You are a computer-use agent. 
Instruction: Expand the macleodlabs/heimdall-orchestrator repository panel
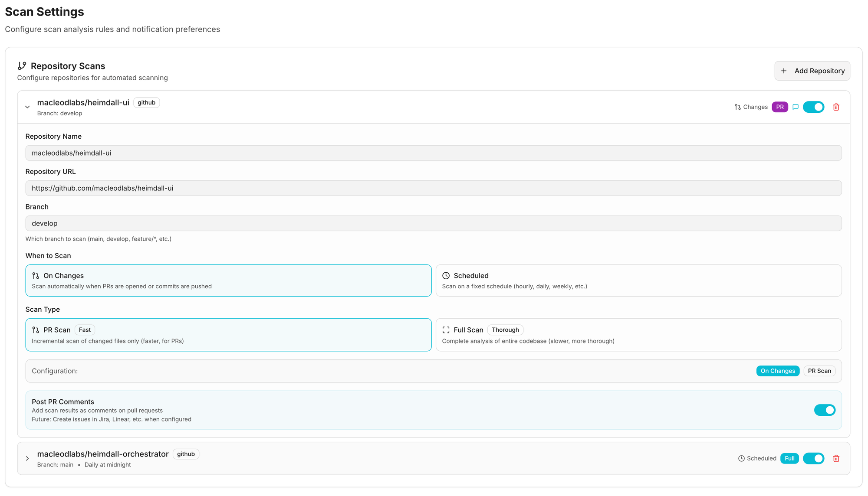point(27,458)
